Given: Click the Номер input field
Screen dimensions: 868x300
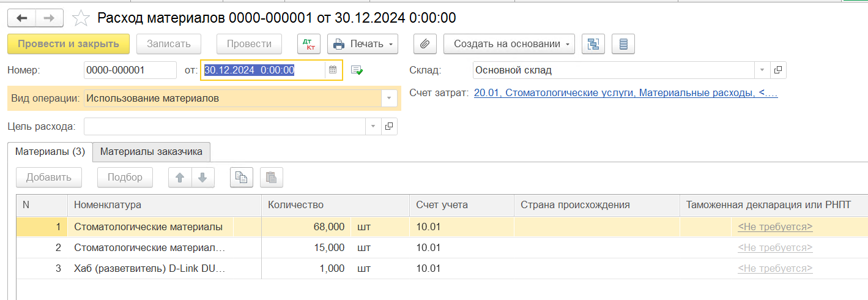Looking at the screenshot, I should [x=130, y=70].
